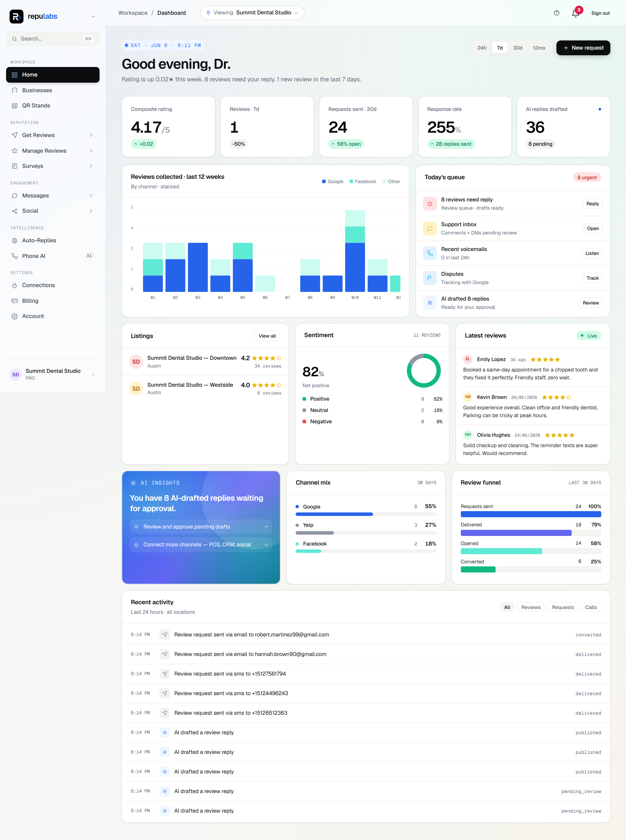Screen dimensions: 626x840
Task: Click the Repulabs logo icon
Action: pos(16,16)
